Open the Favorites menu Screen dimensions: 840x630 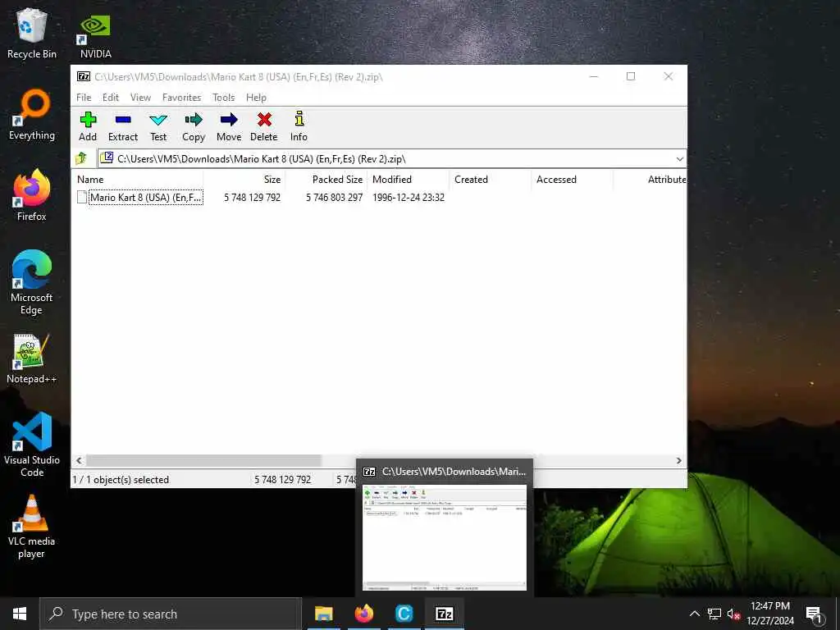point(181,98)
